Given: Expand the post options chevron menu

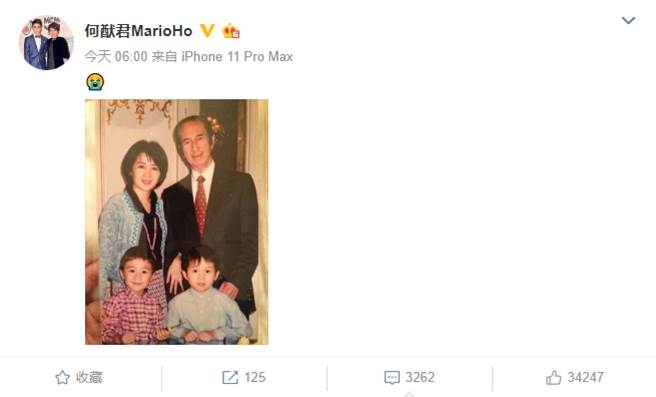Looking at the screenshot, I should pos(628,20).
